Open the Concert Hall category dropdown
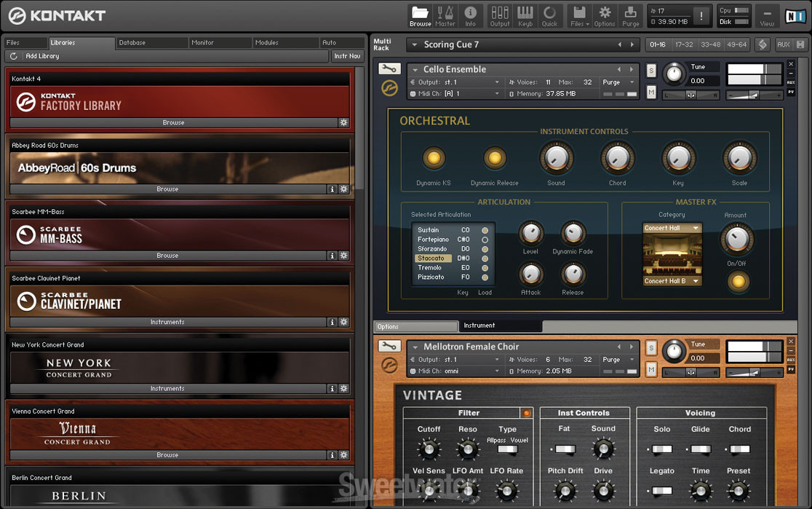This screenshot has height=509, width=812. click(672, 227)
